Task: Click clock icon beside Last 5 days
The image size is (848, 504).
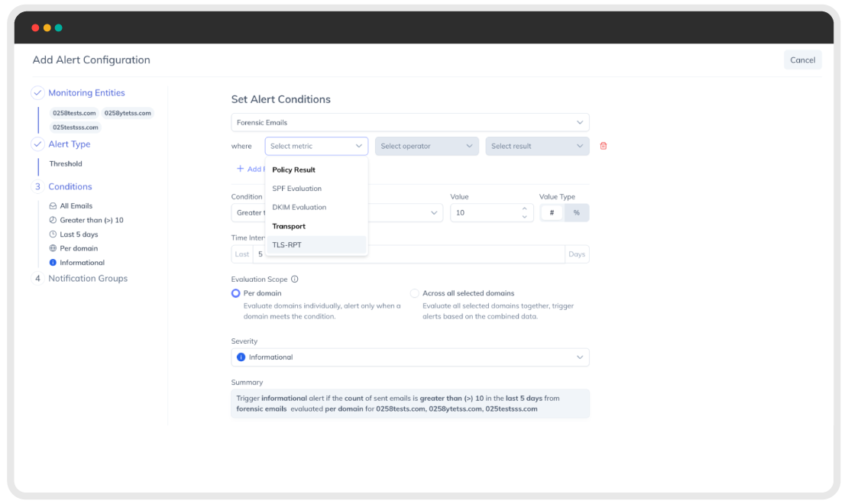Action: 53,234
